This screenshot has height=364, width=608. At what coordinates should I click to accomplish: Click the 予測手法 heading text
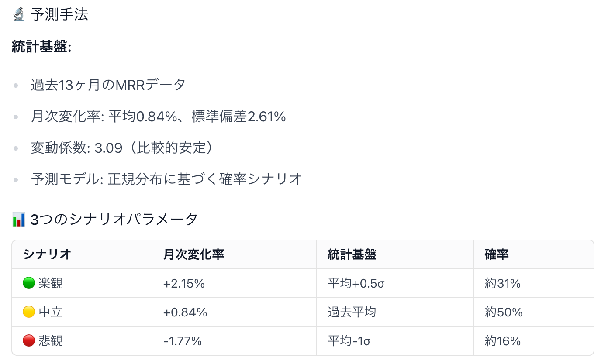(x=59, y=15)
